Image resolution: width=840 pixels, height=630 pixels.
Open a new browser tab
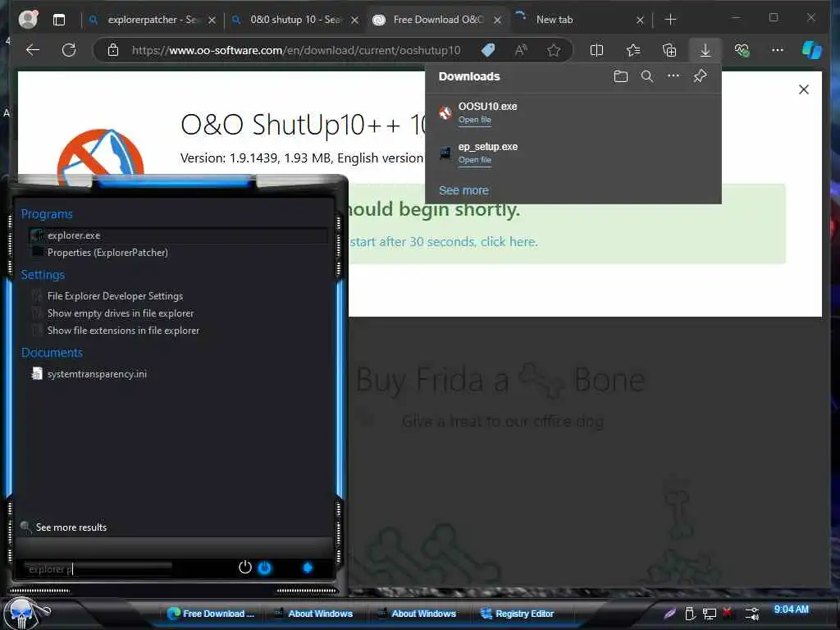pyautogui.click(x=670, y=20)
